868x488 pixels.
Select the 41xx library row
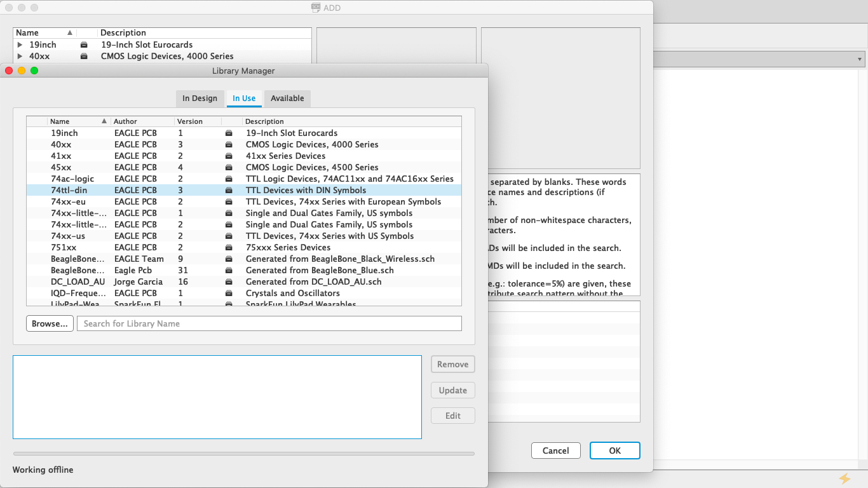(244, 156)
